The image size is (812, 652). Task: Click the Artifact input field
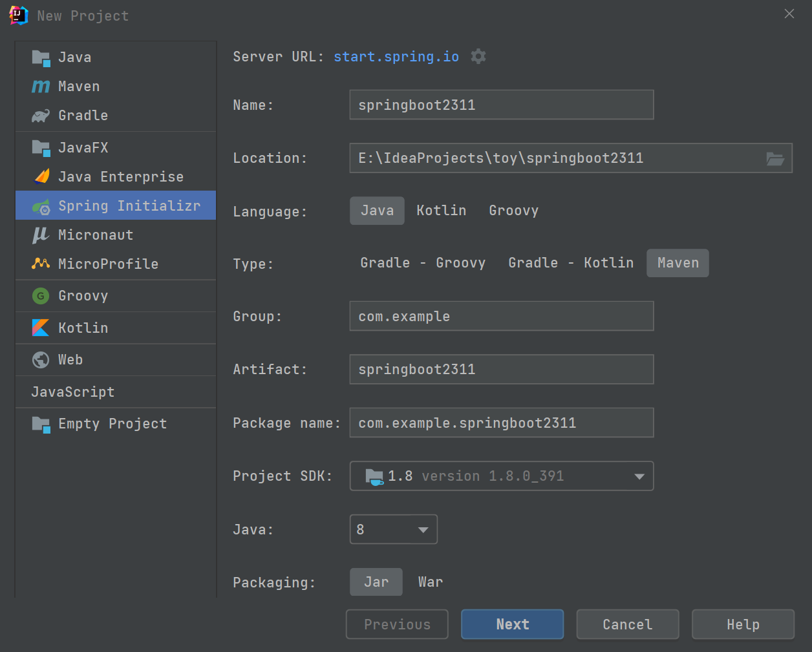click(x=502, y=369)
